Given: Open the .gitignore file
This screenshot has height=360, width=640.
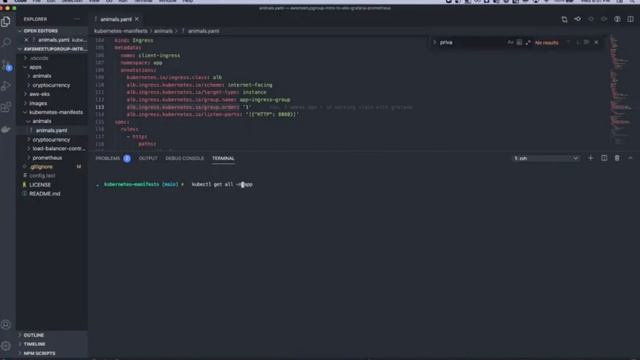Looking at the screenshot, I should 52,167.
